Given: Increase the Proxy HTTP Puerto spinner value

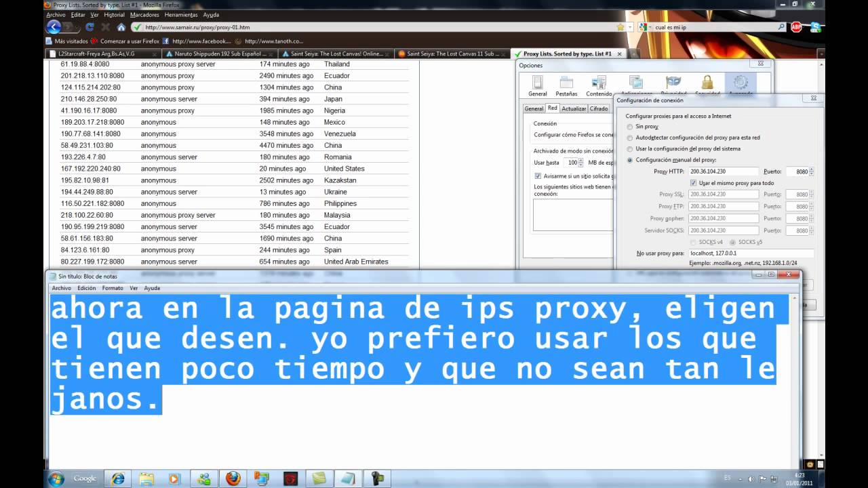Looking at the screenshot, I should (812, 169).
